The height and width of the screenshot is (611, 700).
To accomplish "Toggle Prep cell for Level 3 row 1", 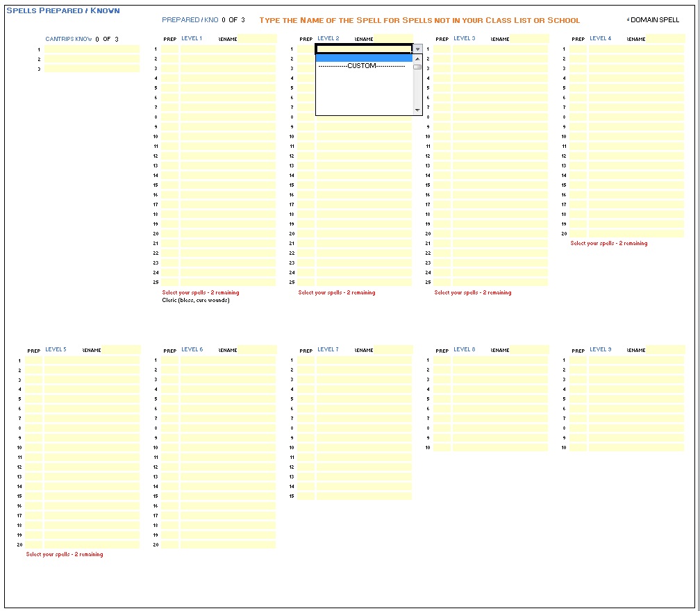I will pos(442,49).
